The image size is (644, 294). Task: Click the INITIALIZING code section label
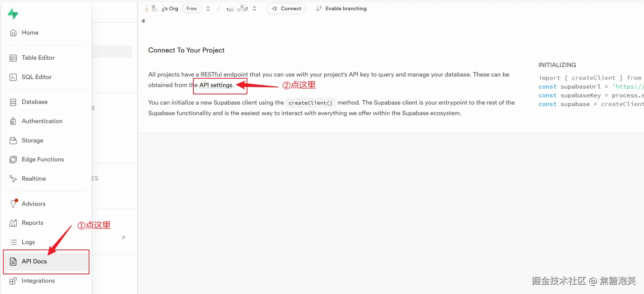pyautogui.click(x=557, y=65)
